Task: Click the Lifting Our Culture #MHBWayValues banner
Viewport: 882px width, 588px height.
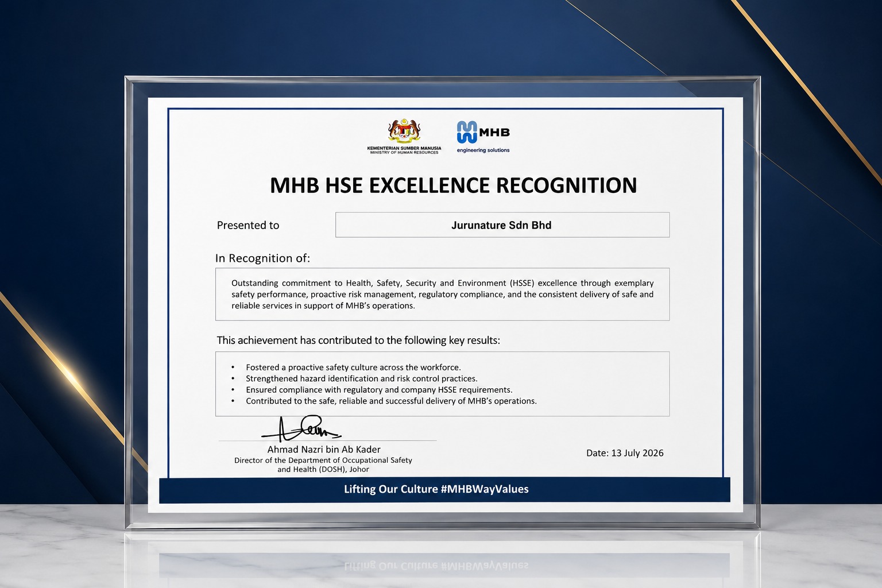Action: 444,490
